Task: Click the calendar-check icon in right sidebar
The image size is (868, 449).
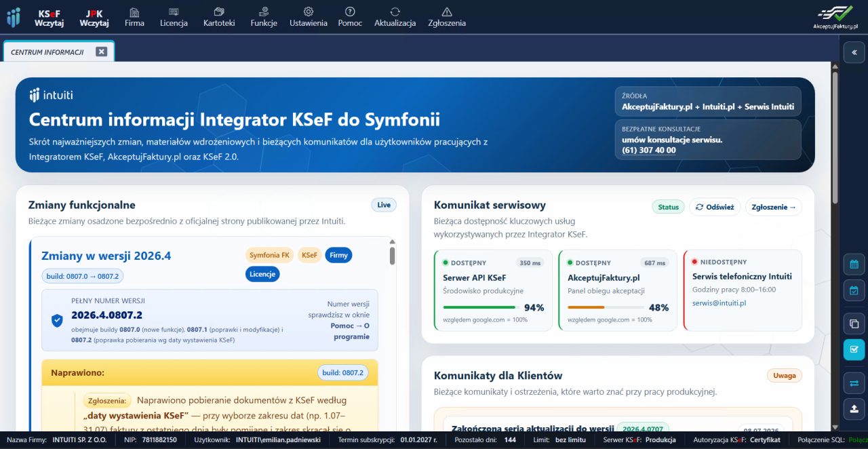Action: pyautogui.click(x=854, y=291)
